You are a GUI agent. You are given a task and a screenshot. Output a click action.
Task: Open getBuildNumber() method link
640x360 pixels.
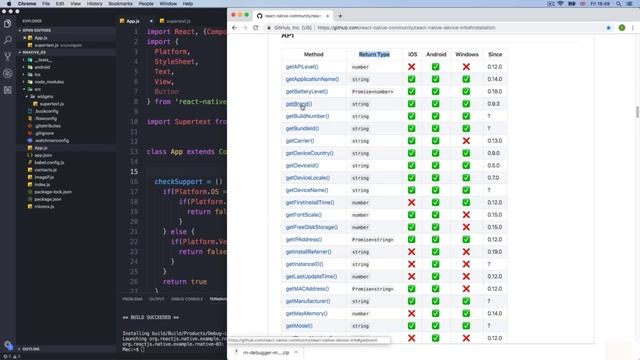coord(307,116)
